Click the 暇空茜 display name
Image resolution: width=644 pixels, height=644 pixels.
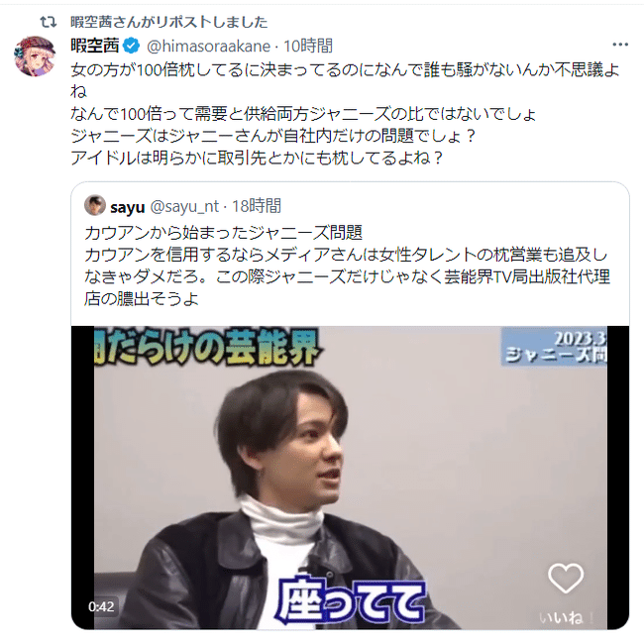95,46
